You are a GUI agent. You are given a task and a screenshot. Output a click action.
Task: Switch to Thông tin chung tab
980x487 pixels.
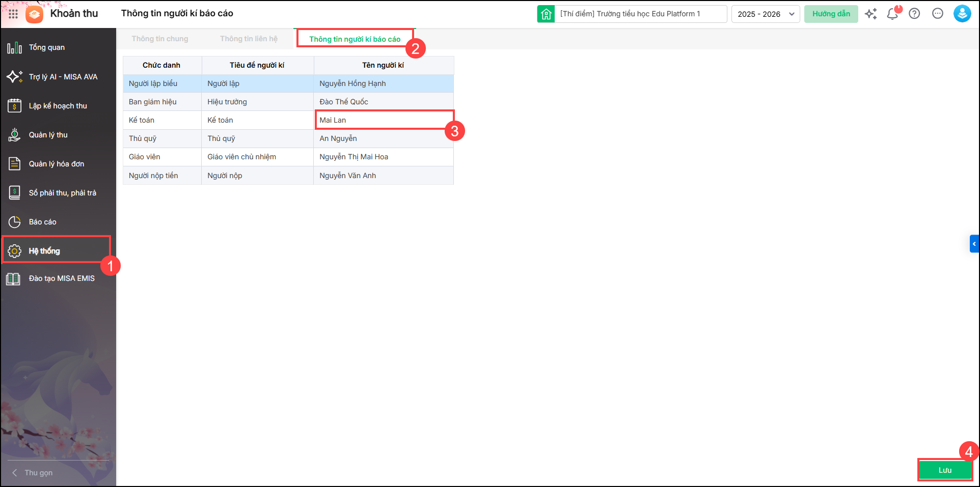[x=160, y=39]
